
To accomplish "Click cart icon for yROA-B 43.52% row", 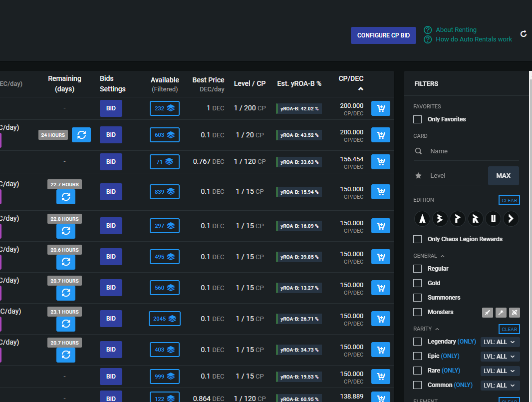I will tap(381, 135).
